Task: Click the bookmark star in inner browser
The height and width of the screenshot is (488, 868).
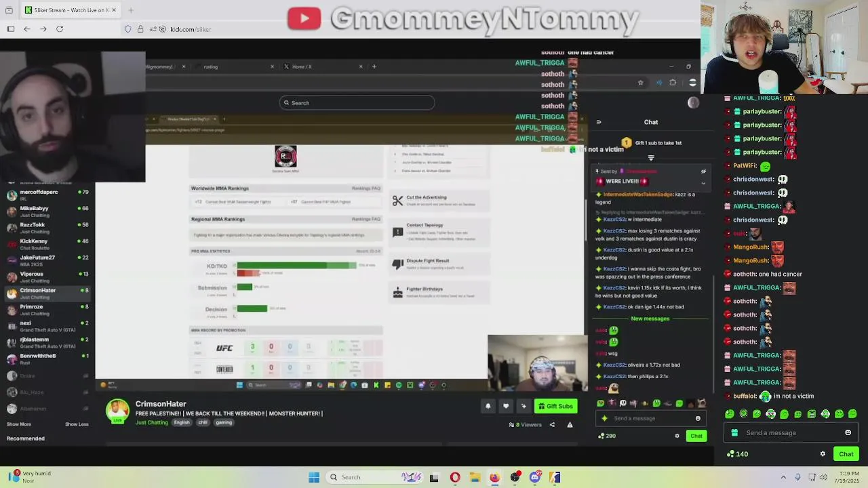Action: pos(640,83)
